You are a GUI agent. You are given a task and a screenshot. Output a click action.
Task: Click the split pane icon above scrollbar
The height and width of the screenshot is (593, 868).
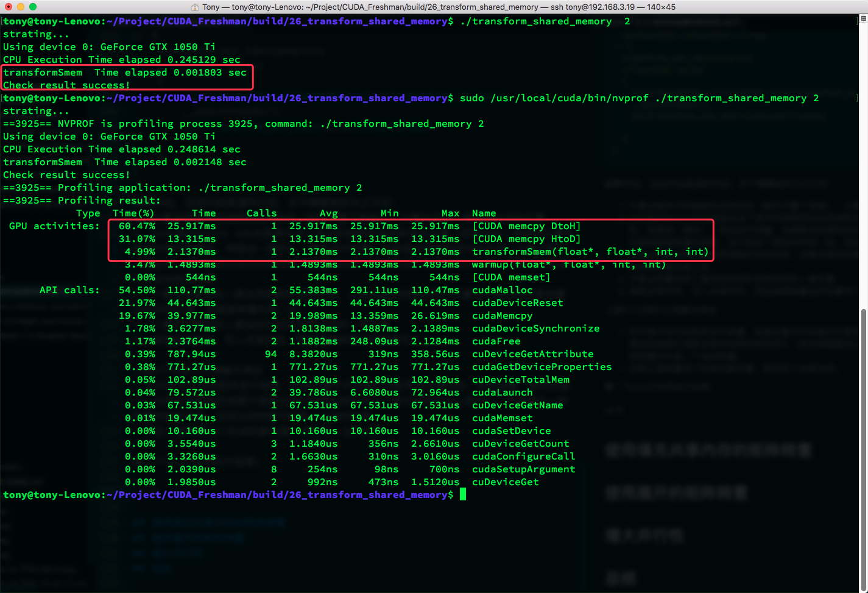point(863,19)
